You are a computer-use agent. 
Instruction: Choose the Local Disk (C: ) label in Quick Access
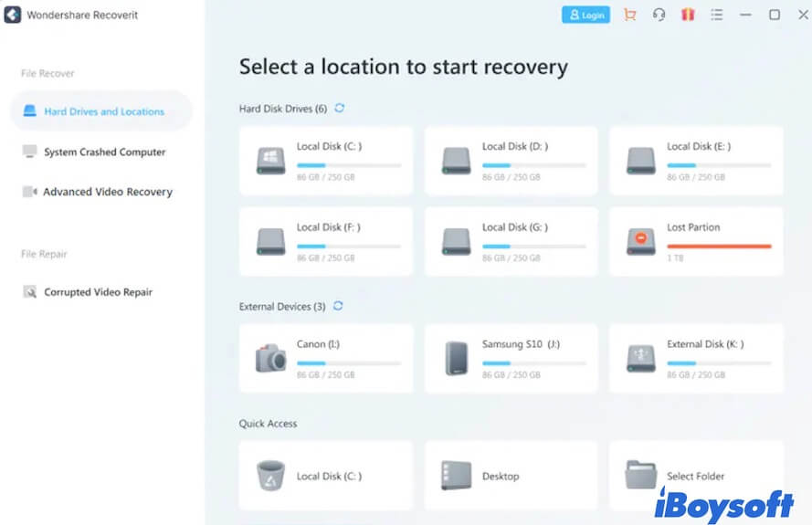click(x=330, y=477)
